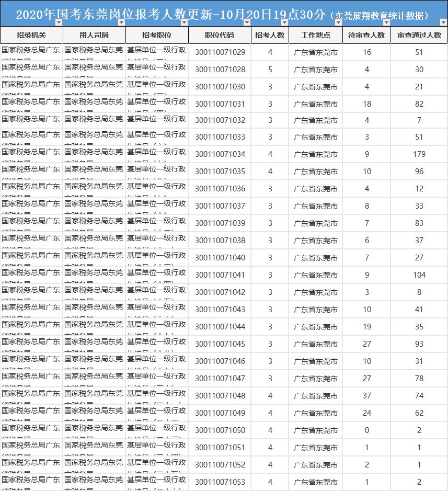This screenshot has height=491, width=448.
Task: Open filter dropdown for 招考人数 column
Action: click(284, 22)
